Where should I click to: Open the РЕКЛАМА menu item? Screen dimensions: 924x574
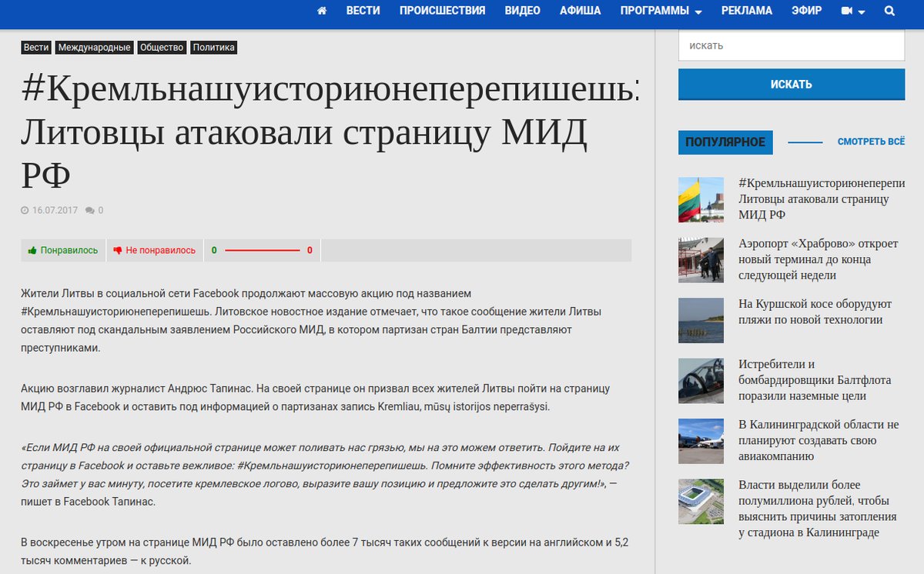tap(747, 11)
